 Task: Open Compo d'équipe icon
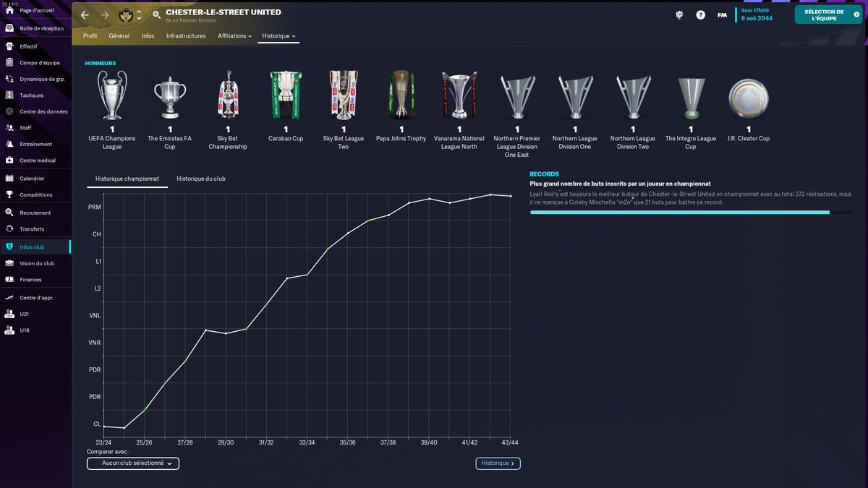(9, 62)
